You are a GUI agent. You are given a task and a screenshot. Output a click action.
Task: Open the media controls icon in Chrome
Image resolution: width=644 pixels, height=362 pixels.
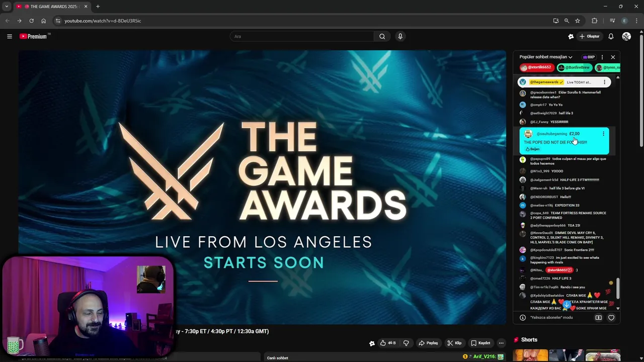pyautogui.click(x=612, y=21)
